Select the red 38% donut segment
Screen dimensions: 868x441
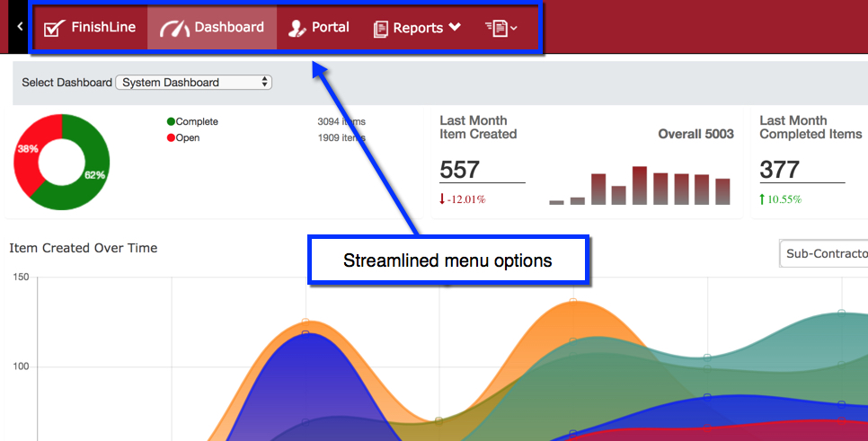25,157
